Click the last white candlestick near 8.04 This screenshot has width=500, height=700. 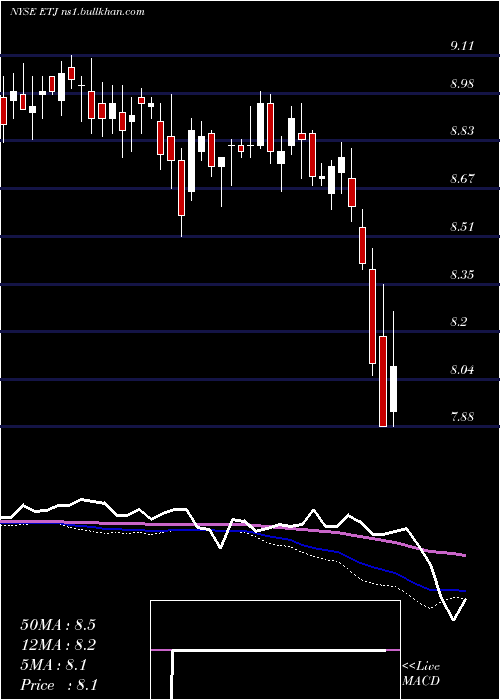click(x=393, y=389)
